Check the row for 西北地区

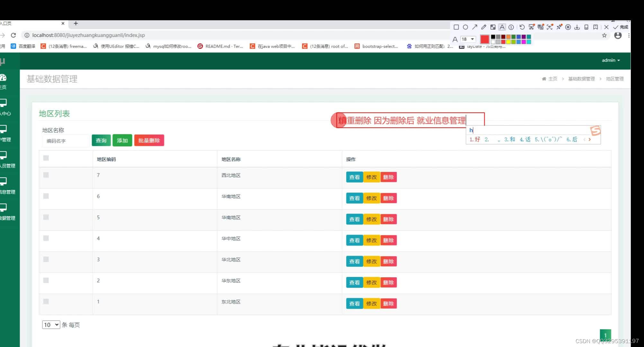pyautogui.click(x=46, y=175)
